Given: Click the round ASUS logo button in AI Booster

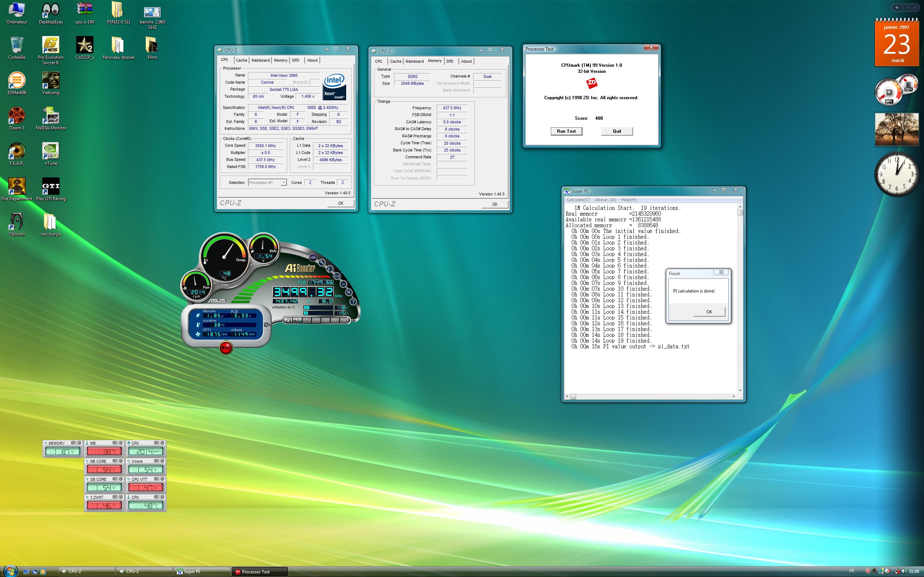Looking at the screenshot, I should pyautogui.click(x=337, y=276).
